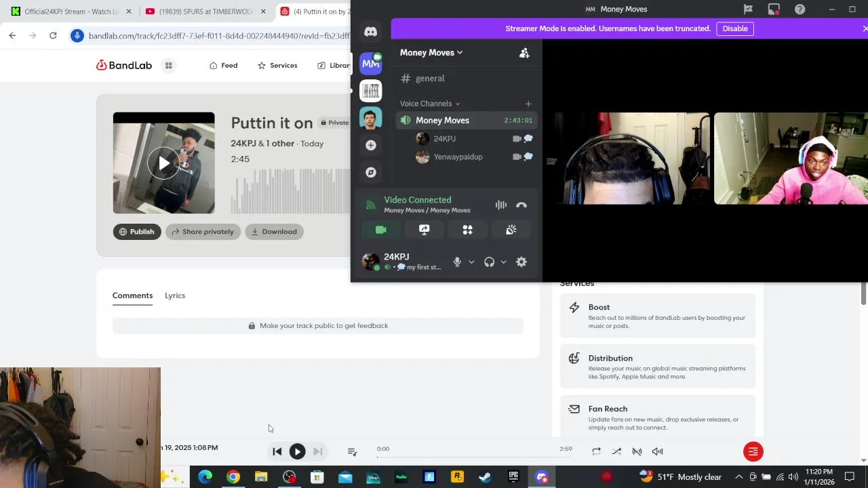Open the Fan Reach service card

tap(657, 416)
